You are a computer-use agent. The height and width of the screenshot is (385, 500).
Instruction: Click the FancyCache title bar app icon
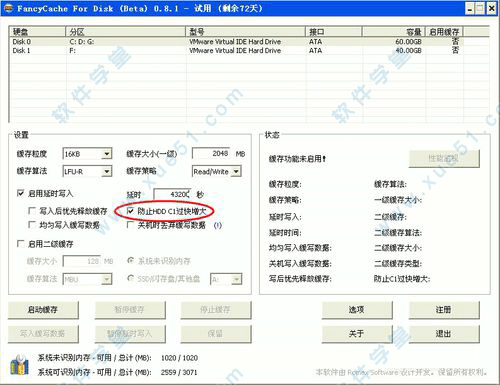tap(8, 8)
